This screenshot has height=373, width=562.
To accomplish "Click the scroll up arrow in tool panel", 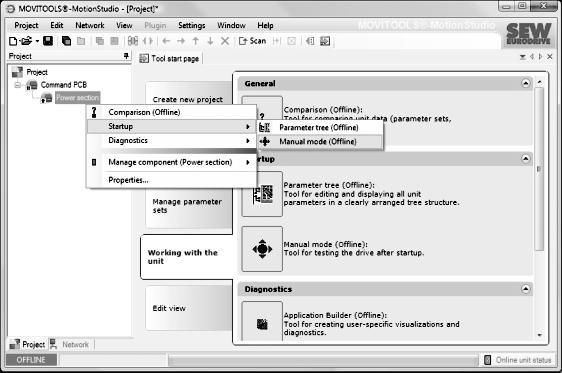I will point(539,82).
